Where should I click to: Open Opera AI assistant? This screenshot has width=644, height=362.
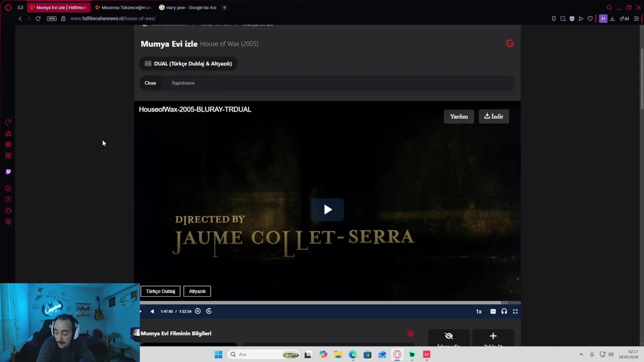(624, 19)
